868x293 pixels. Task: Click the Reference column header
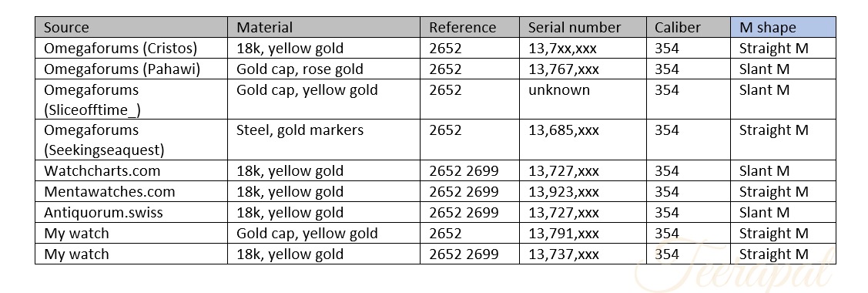[x=470, y=27]
